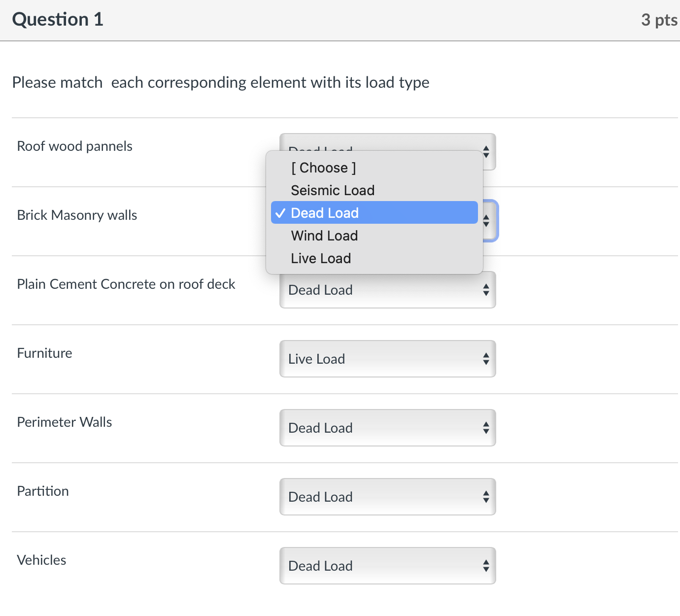Screen dimensions: 680x616
Task: Click the Question 1 heading
Action: [58, 20]
